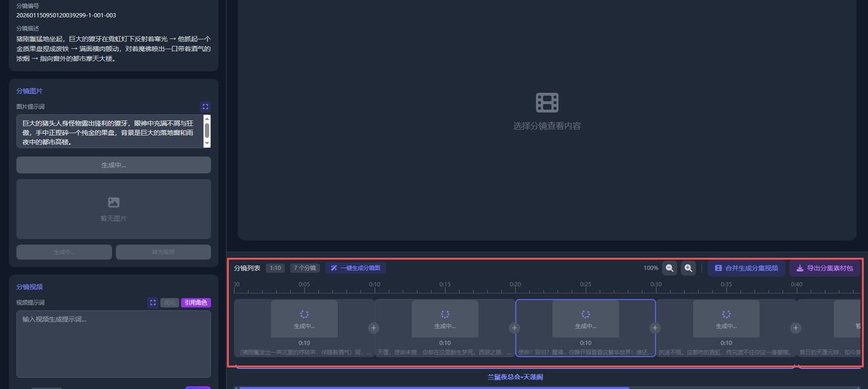Screen dimensions: 868x389
Task: Click plus icon after the selected third clip
Action: click(x=654, y=328)
